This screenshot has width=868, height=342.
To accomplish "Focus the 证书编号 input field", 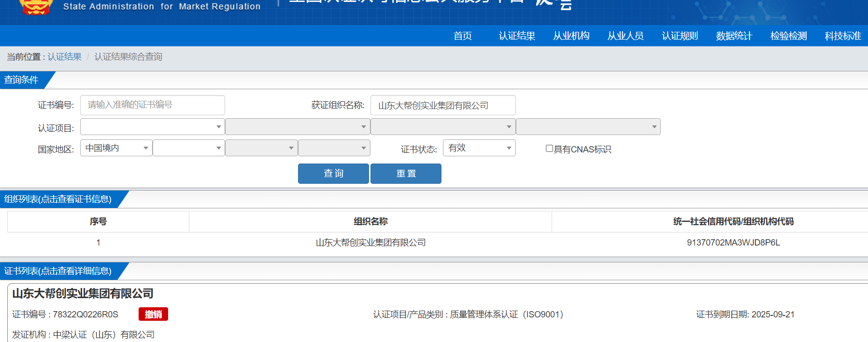I will coord(153,105).
